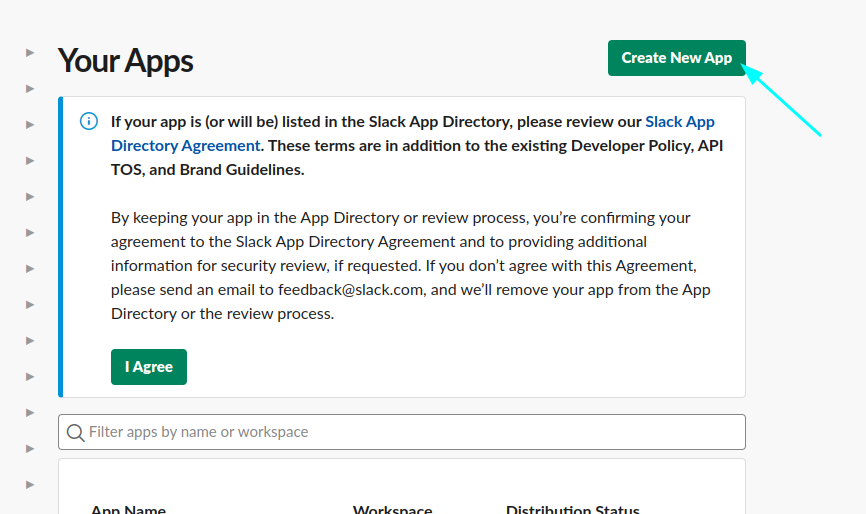
Task: Toggle the fourth left-margin disclosure triangle
Action: point(30,160)
